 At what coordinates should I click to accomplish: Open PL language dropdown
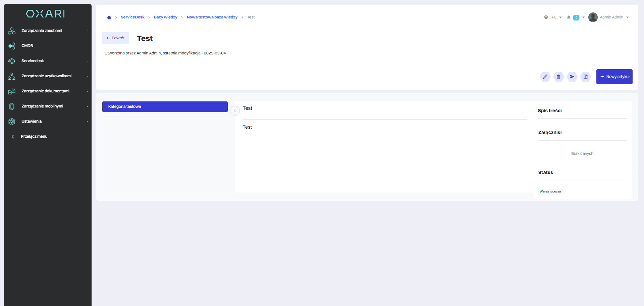coord(556,17)
